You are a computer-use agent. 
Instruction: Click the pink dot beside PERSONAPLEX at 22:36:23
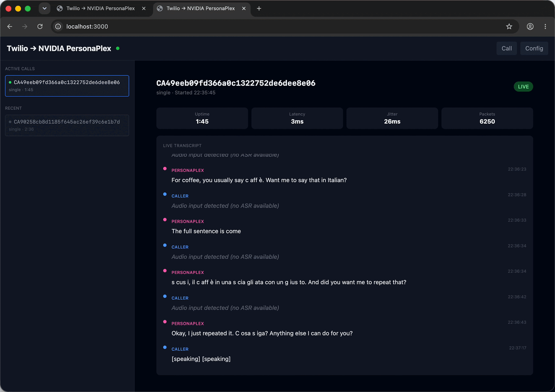(x=165, y=169)
